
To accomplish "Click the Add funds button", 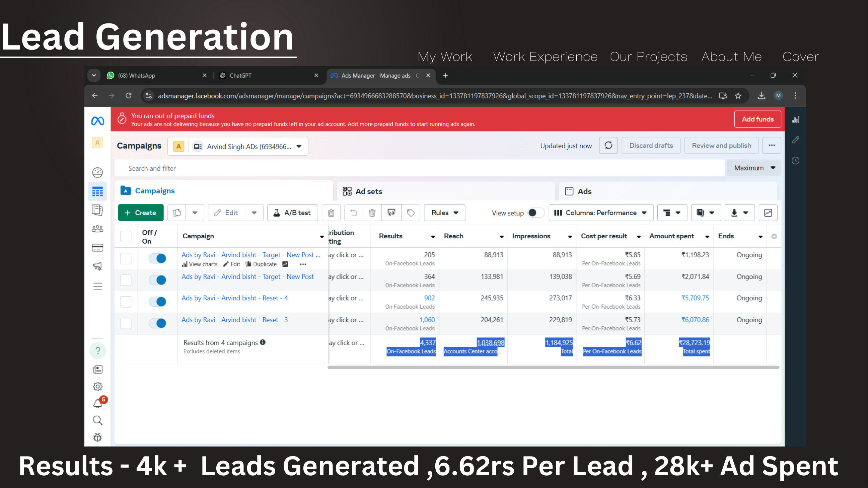I will click(x=757, y=119).
